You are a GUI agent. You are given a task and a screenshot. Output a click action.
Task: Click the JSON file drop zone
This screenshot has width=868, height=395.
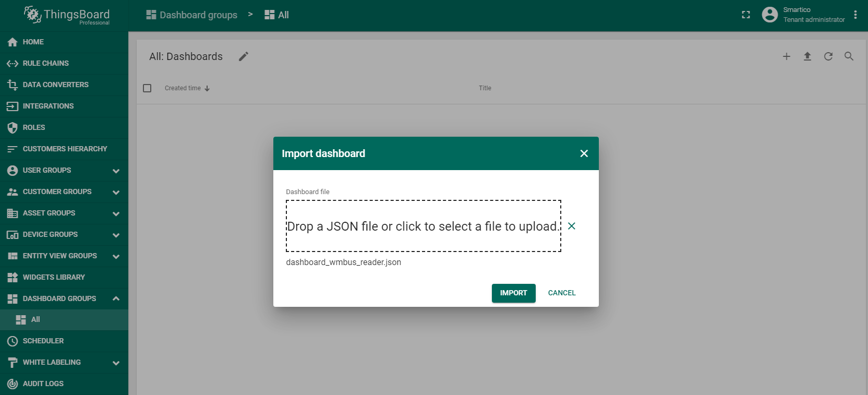(x=423, y=226)
